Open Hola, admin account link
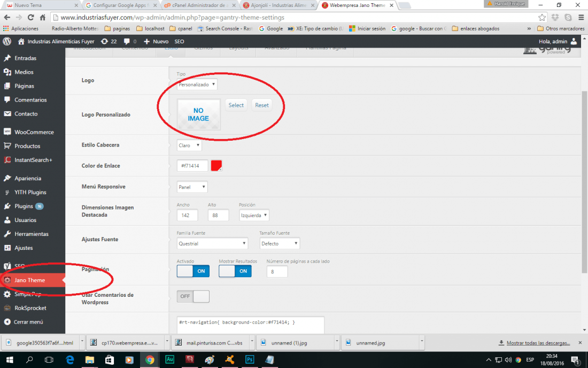This screenshot has width=588, height=368. tap(558, 41)
